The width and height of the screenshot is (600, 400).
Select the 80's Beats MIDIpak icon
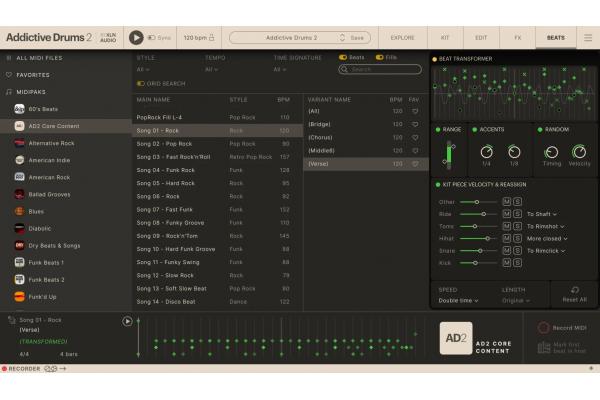coord(19,109)
